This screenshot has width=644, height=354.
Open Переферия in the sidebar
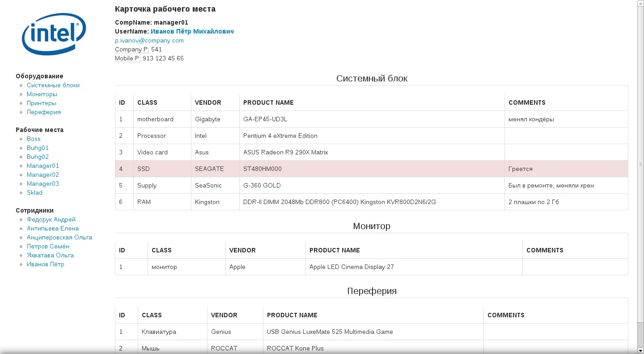coord(43,112)
